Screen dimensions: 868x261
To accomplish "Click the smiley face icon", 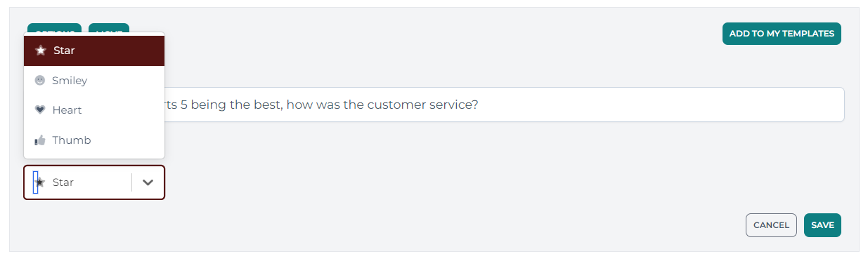I will [40, 81].
